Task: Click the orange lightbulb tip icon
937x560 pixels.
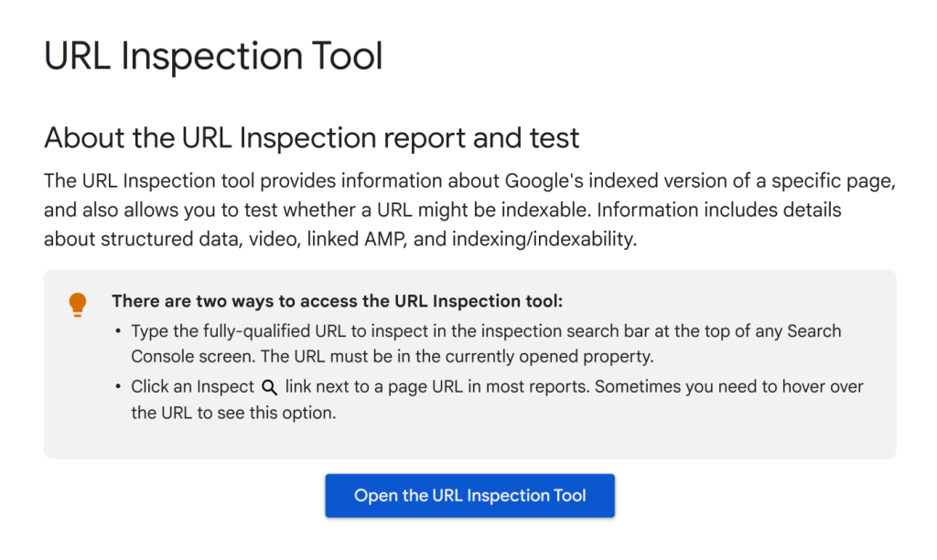Action: (x=77, y=304)
